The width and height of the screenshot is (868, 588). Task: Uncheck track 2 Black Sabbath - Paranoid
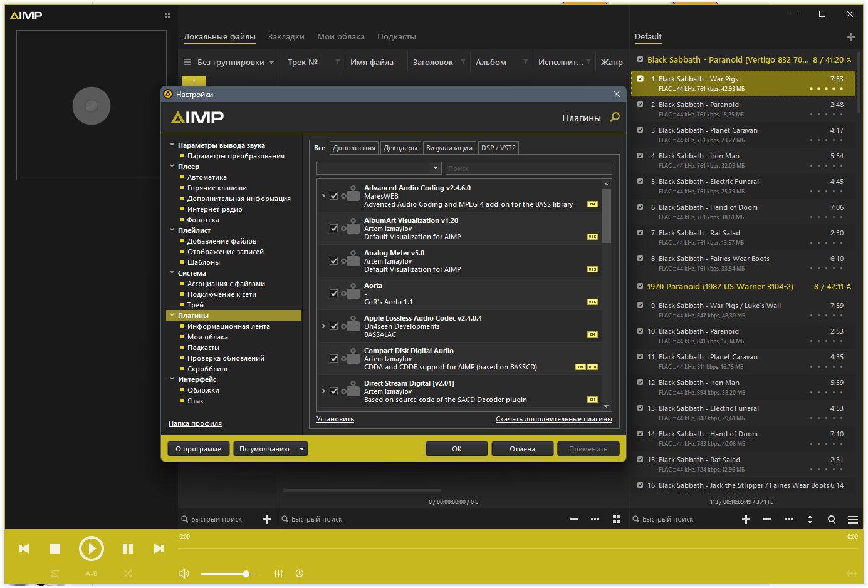(x=640, y=105)
